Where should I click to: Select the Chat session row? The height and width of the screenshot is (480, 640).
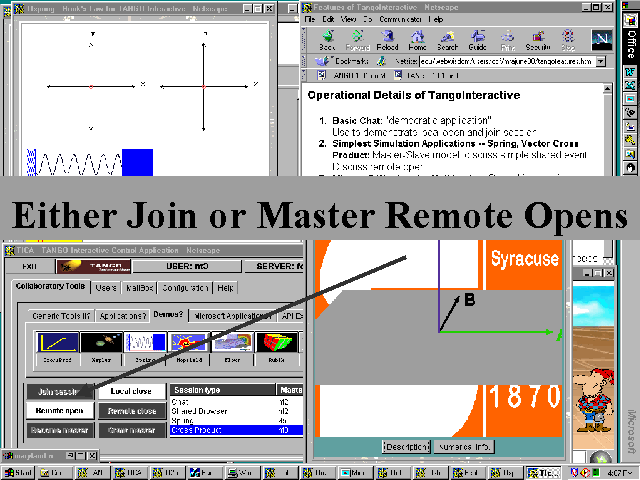(236, 402)
